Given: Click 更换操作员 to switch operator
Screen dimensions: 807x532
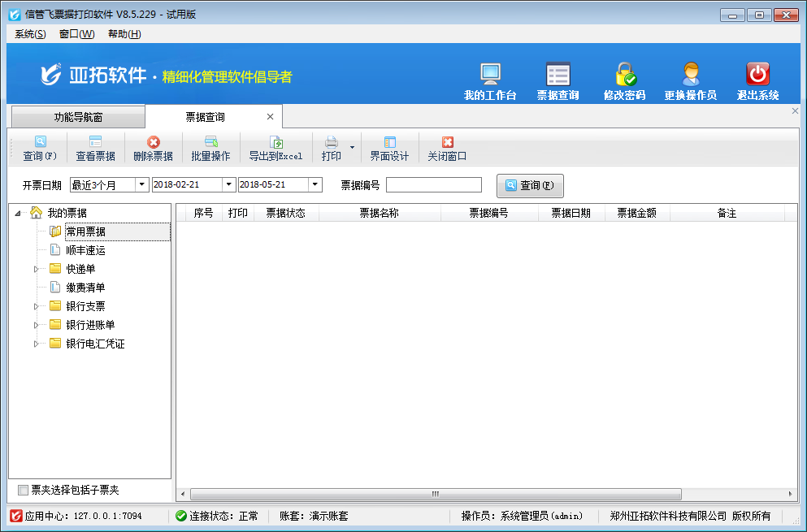Looking at the screenshot, I should tap(690, 79).
